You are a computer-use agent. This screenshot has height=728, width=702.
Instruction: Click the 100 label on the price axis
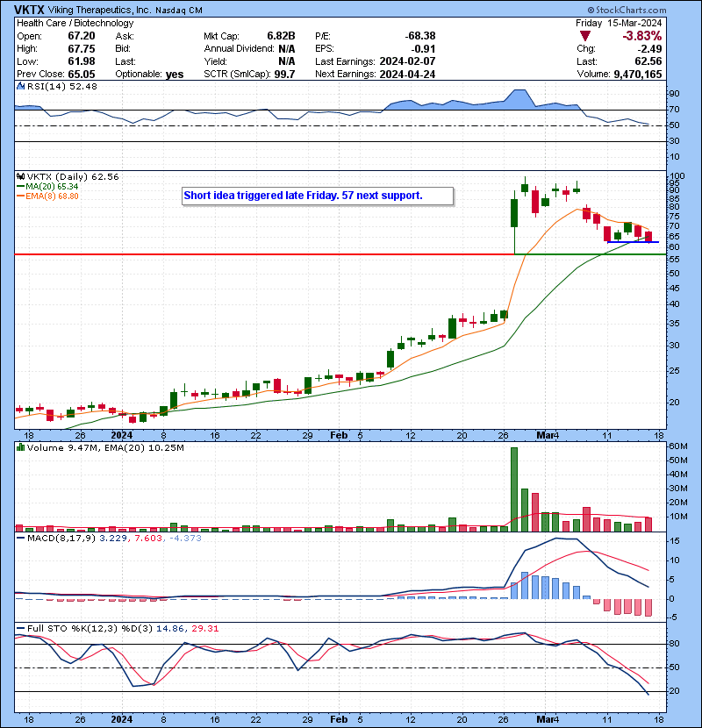(x=677, y=176)
